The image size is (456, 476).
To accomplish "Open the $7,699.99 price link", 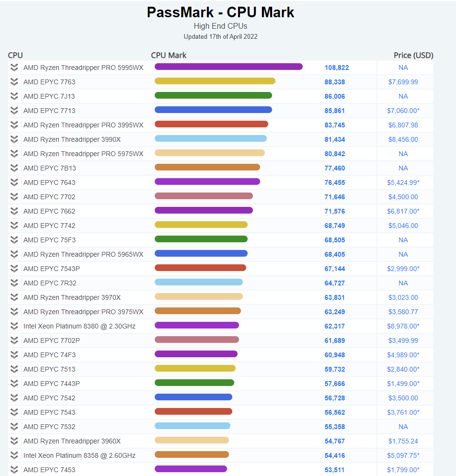I will (x=403, y=82).
